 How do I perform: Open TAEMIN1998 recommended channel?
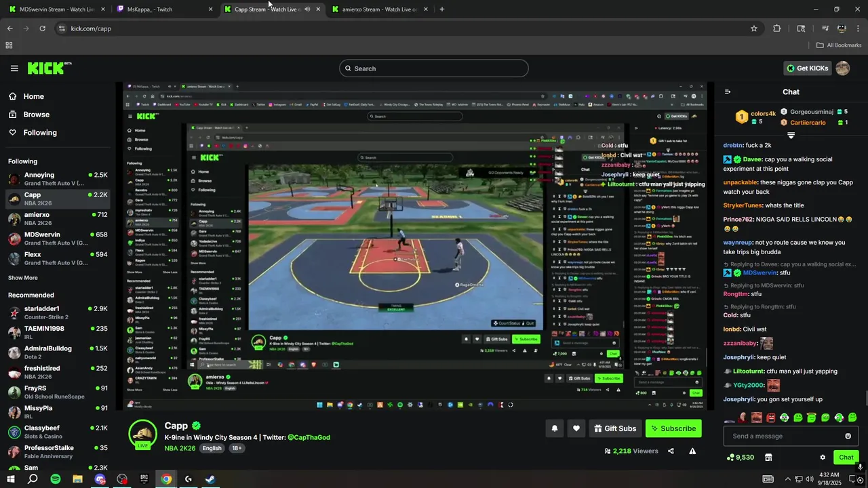coord(58,332)
